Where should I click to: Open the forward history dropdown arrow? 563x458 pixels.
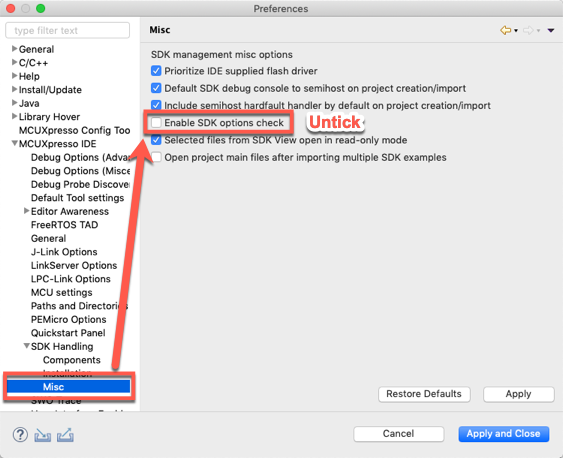tap(538, 31)
